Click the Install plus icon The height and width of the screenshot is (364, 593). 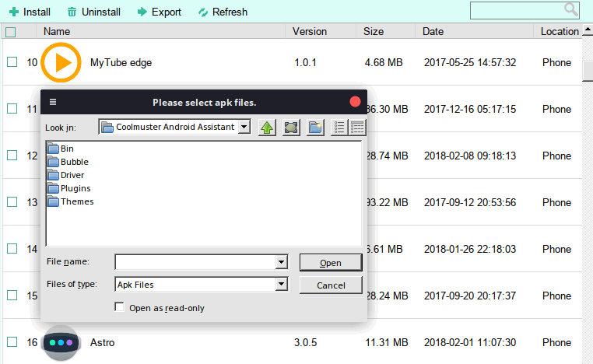pos(14,12)
